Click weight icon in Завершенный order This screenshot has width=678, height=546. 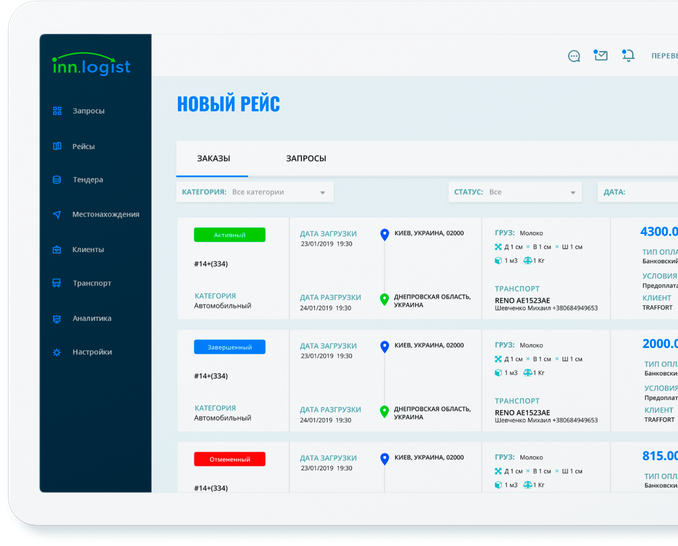pos(528,373)
